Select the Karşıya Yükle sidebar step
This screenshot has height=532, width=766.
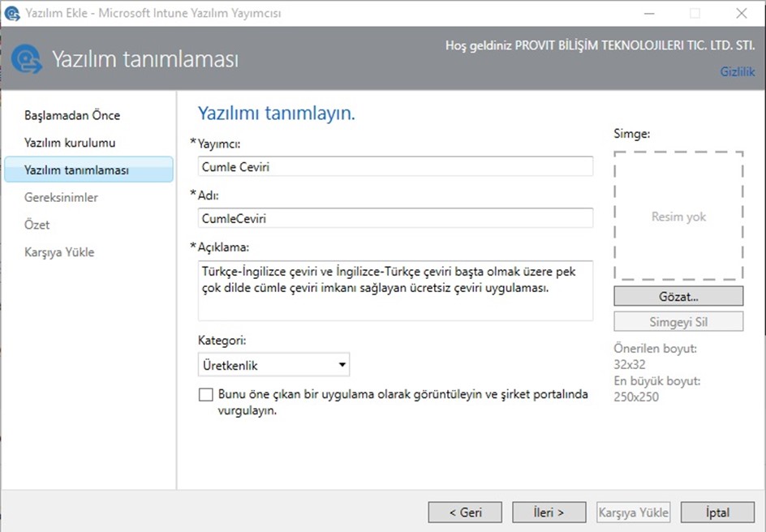pos(59,252)
